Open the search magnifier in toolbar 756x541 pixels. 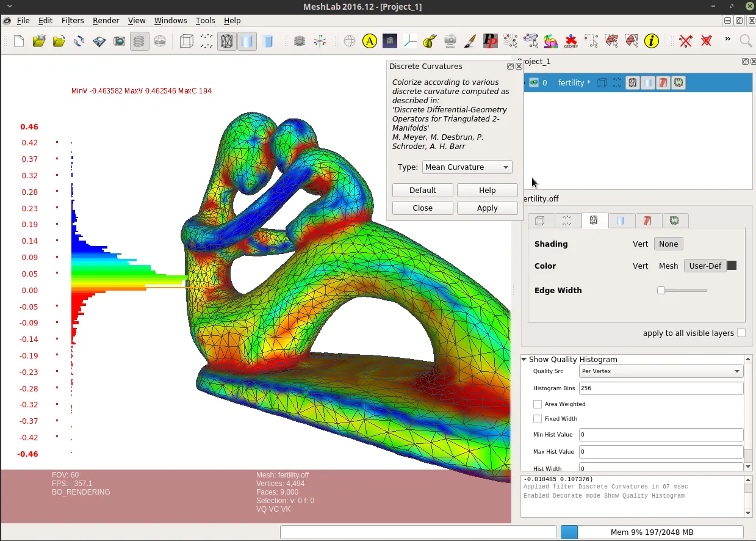(746, 41)
